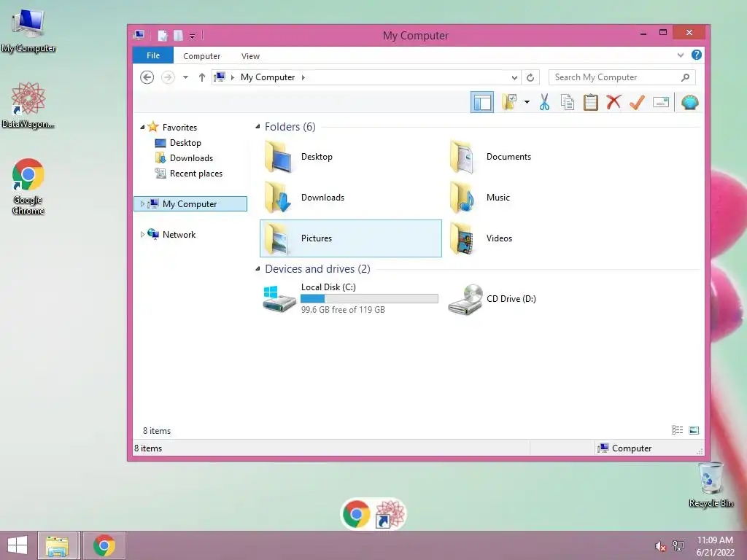Select Network in navigation pane
This screenshot has height=560, width=747.
coord(179,234)
